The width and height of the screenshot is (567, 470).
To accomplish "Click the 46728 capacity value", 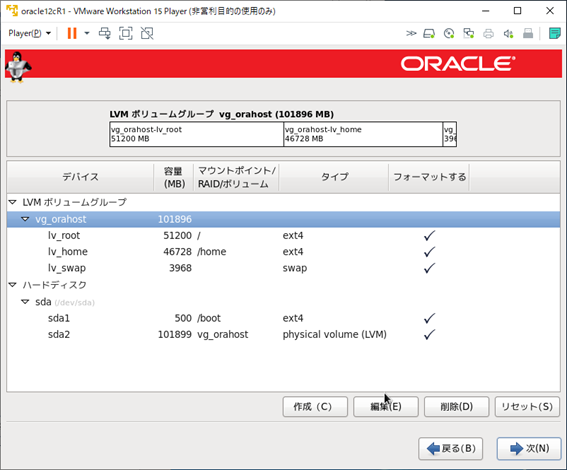I will [177, 252].
